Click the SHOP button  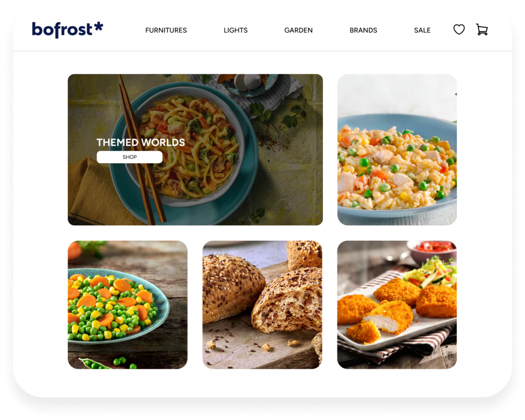pyautogui.click(x=130, y=157)
